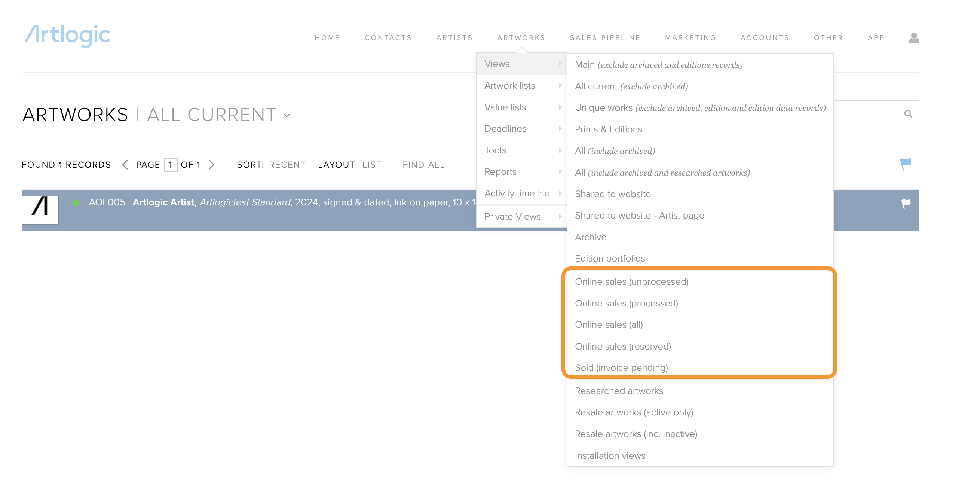980x488 pixels.
Task: Select Sold (invoice pending) view
Action: click(x=621, y=368)
